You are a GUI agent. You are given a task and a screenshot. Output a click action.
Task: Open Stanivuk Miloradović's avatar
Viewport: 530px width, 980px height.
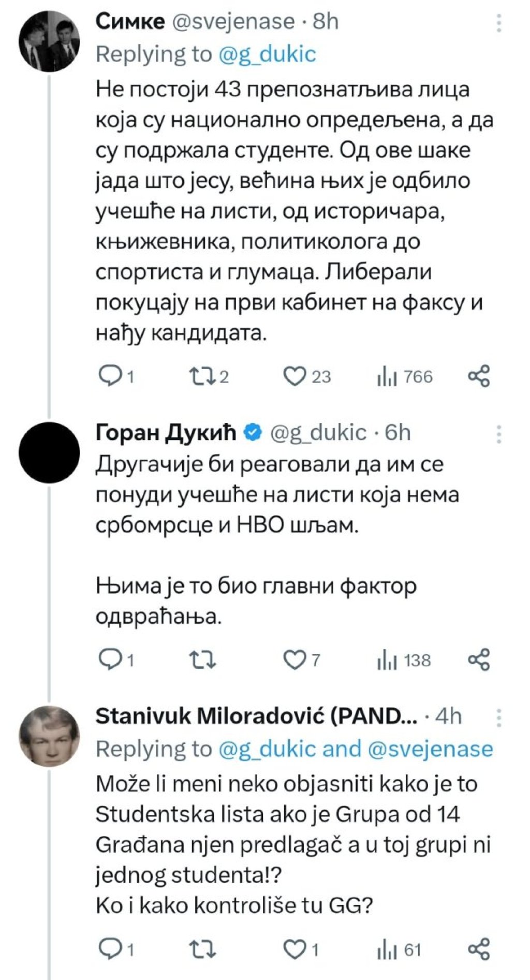49,736
